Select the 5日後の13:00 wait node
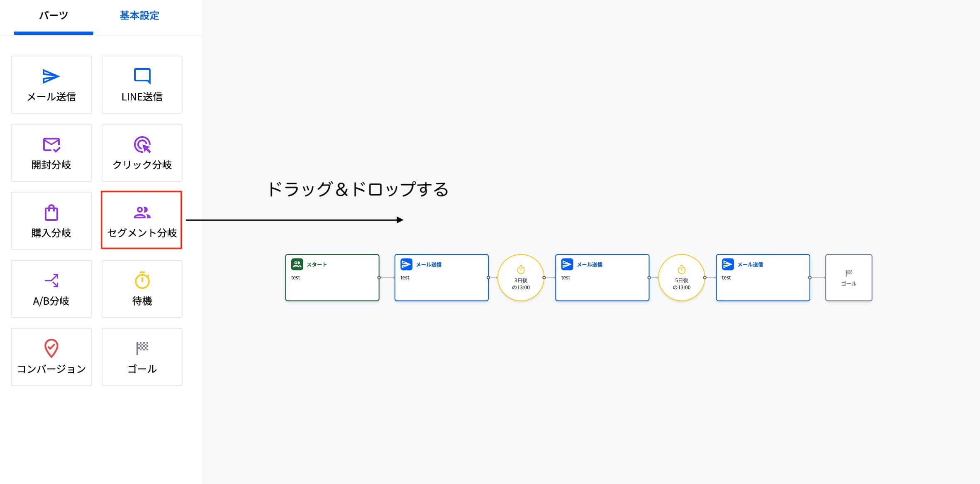This screenshot has width=980, height=484. (x=682, y=278)
